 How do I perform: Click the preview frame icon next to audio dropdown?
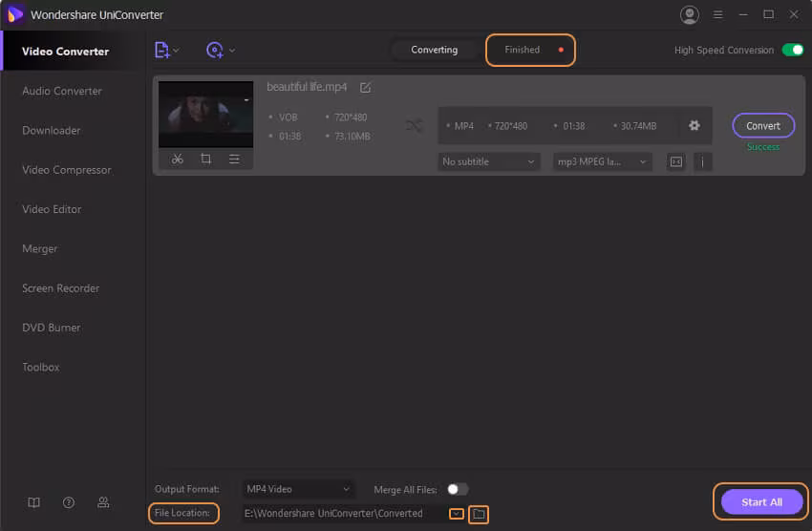[675, 162]
